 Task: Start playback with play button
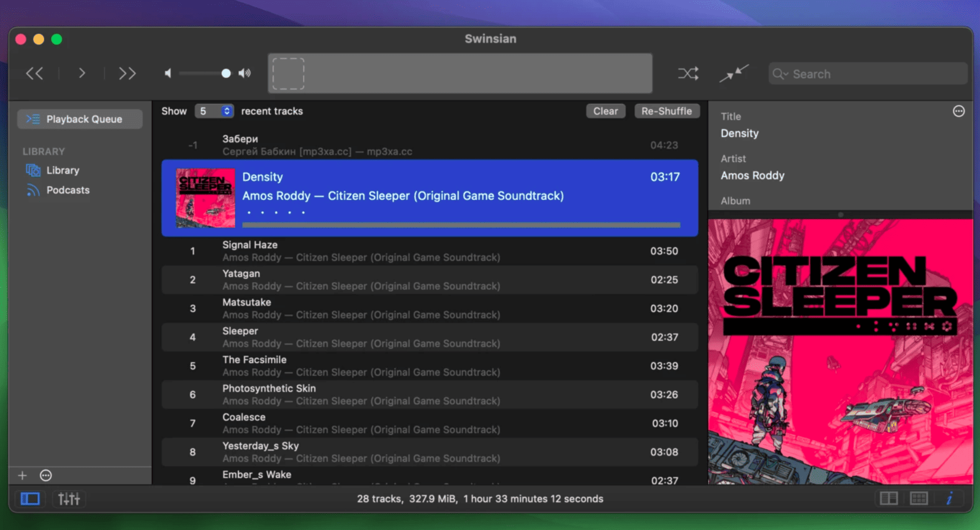[x=82, y=74]
